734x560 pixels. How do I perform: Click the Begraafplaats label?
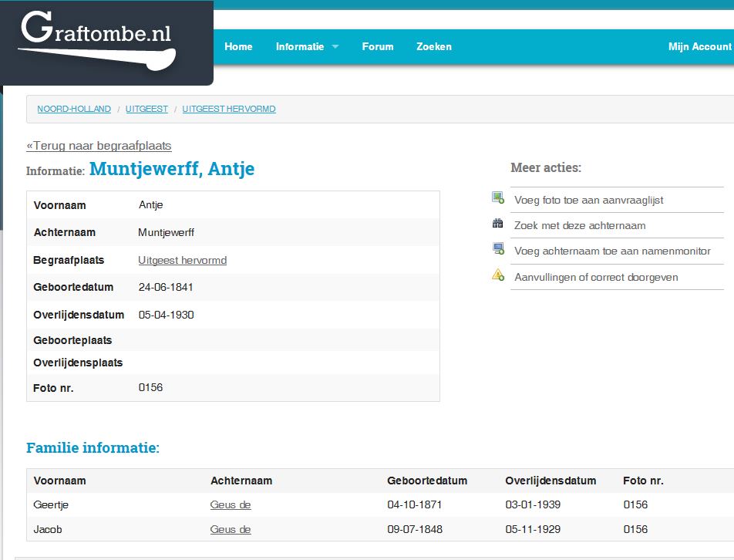(x=69, y=260)
